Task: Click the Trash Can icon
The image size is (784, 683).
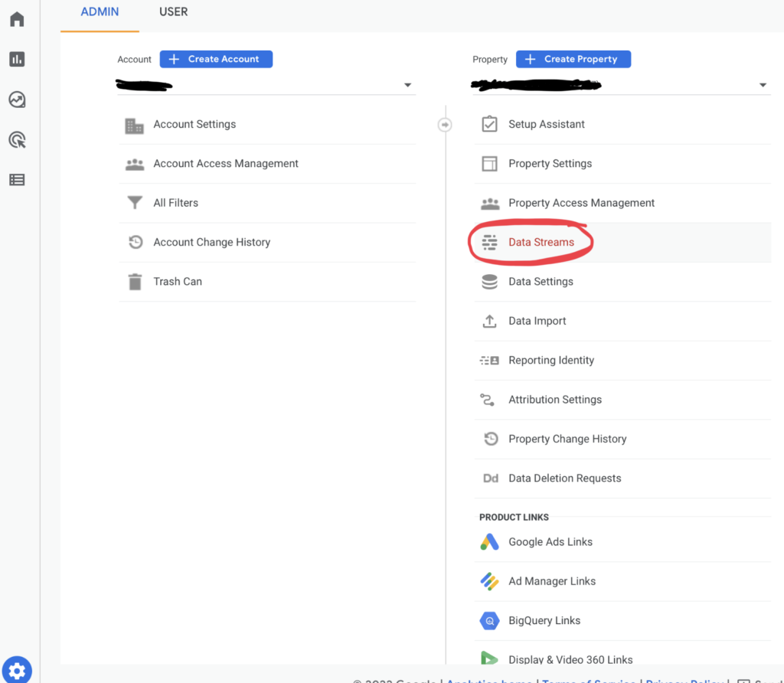Action: 136,282
